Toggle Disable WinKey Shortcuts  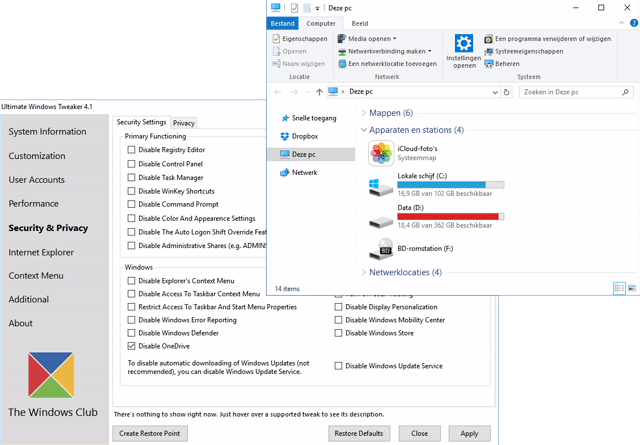coord(131,191)
